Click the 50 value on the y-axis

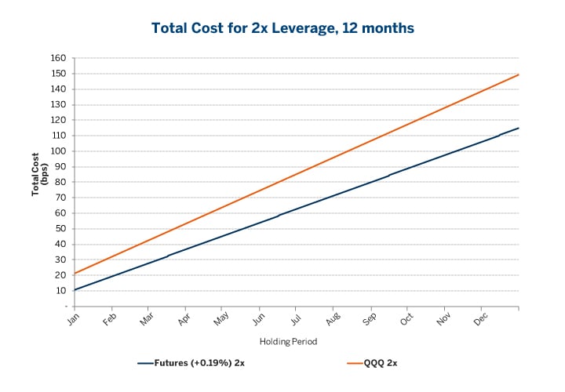60,229
